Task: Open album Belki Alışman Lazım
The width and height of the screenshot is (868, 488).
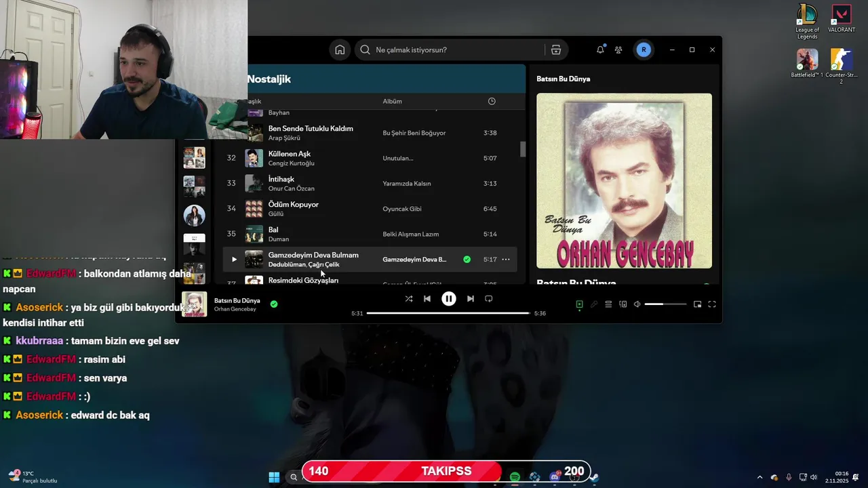Action: click(411, 234)
